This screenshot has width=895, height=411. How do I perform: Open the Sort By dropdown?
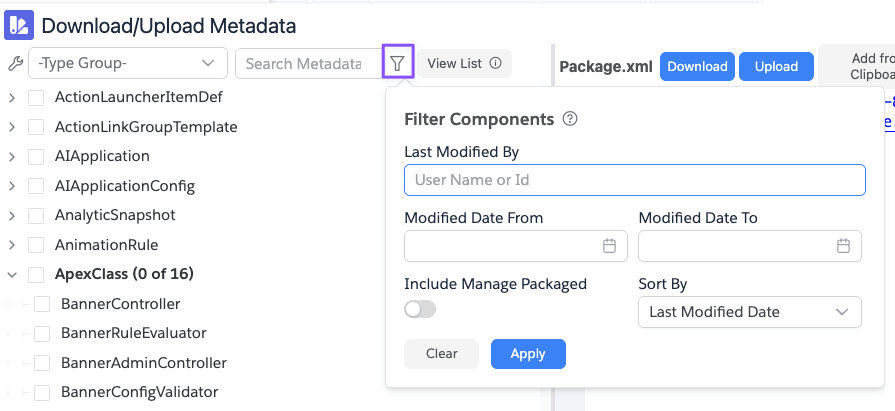749,312
